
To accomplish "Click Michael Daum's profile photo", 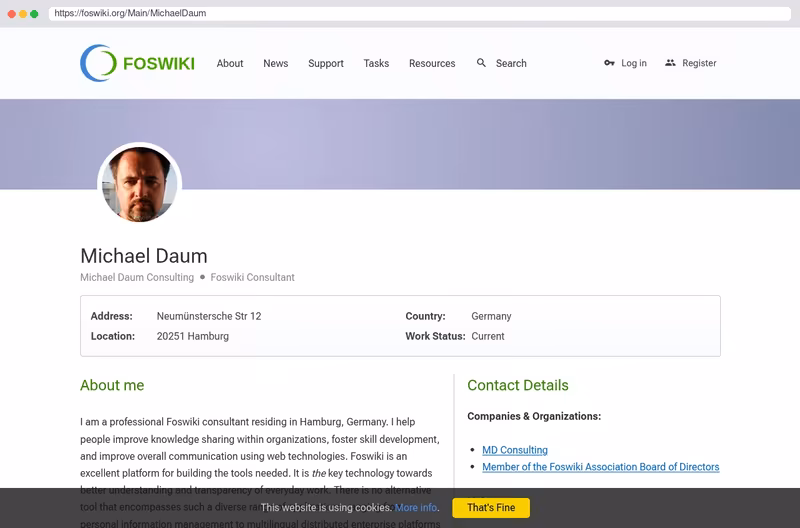I will coord(140,184).
